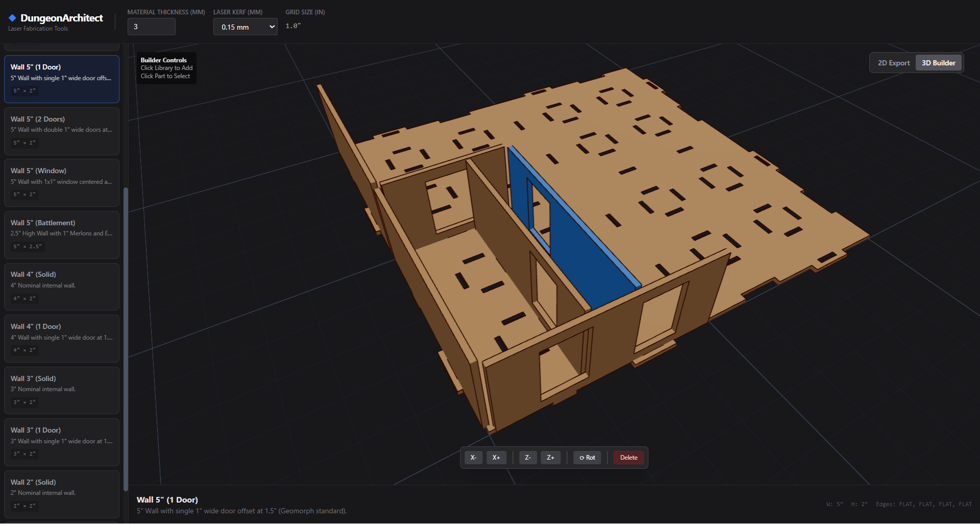
Task: Click the 5" × 2.5" size badge
Action: [x=28, y=247]
